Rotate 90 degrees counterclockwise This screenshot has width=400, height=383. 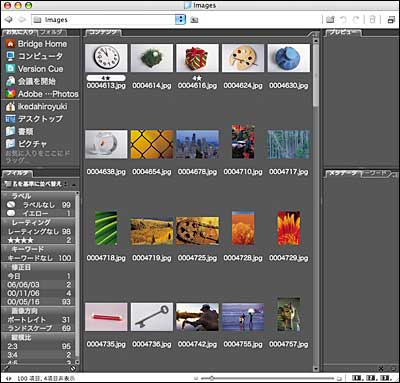[343, 20]
